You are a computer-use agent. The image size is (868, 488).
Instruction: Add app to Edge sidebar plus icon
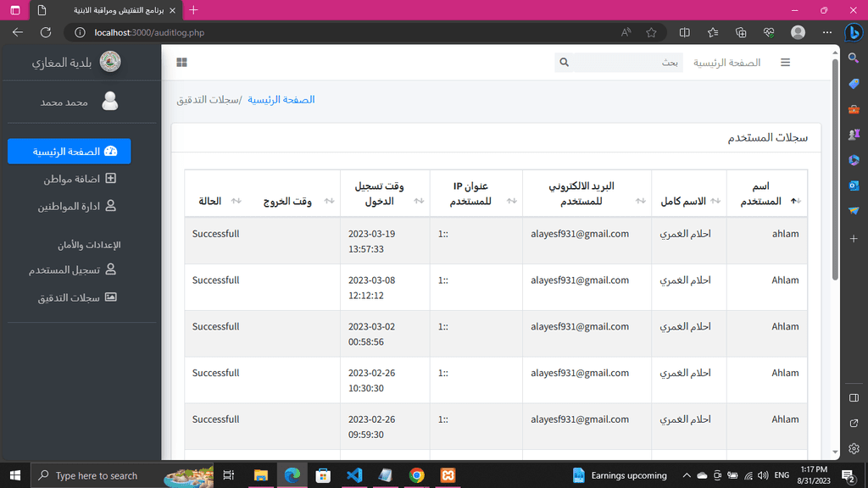pos(854,238)
